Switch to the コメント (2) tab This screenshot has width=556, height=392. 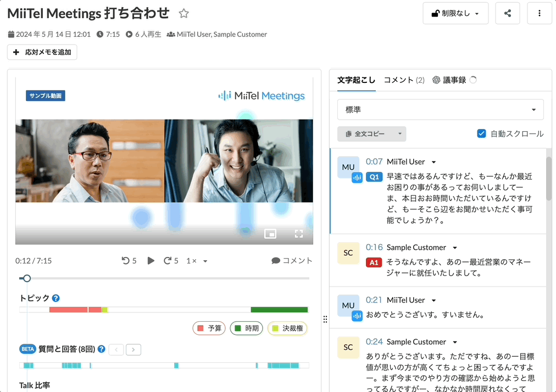coord(404,80)
